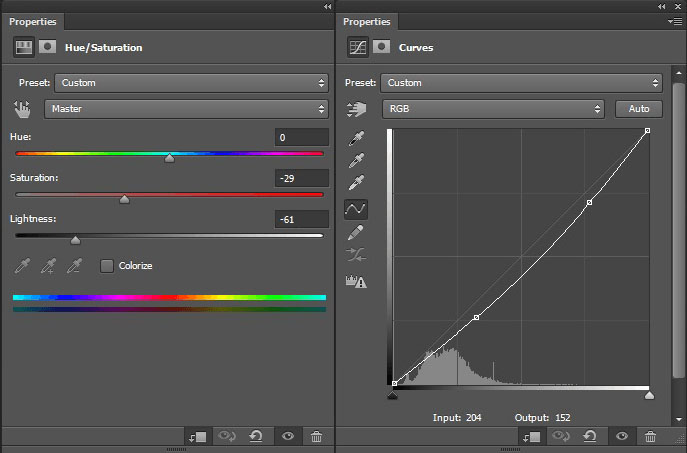Choose edit points to modify curve tool
This screenshot has width=687, height=453.
pyautogui.click(x=356, y=209)
